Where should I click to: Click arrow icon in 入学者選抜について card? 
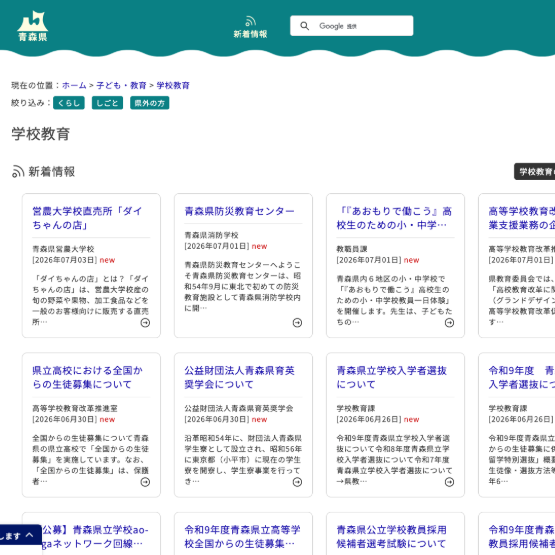click(x=449, y=482)
